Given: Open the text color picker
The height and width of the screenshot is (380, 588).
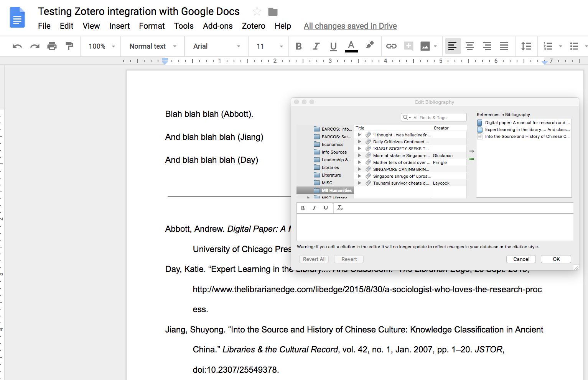Looking at the screenshot, I should (x=351, y=46).
